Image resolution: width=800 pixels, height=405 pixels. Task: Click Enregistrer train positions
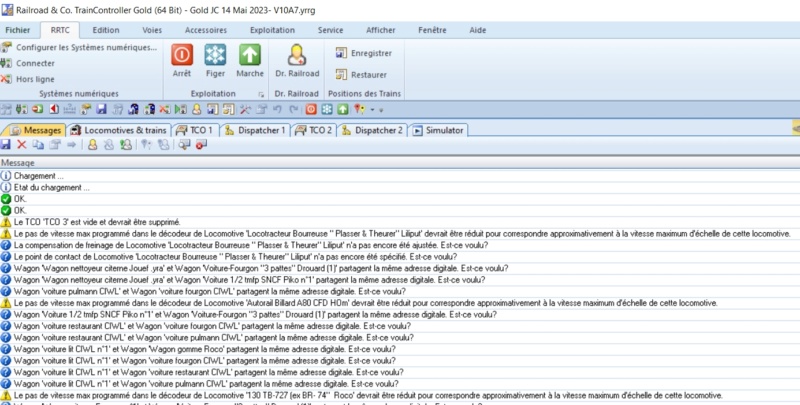click(364, 53)
